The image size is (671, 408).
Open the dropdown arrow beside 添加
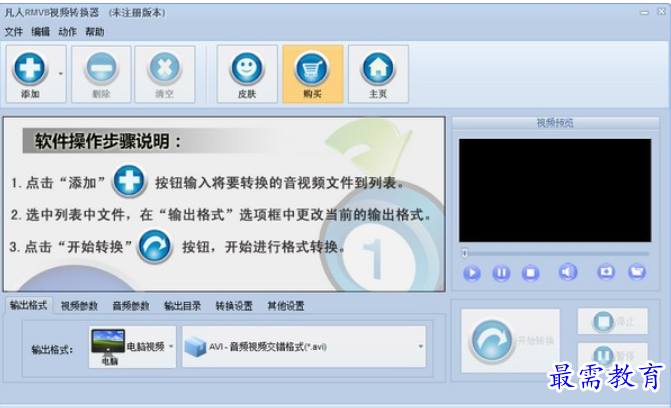(x=61, y=74)
